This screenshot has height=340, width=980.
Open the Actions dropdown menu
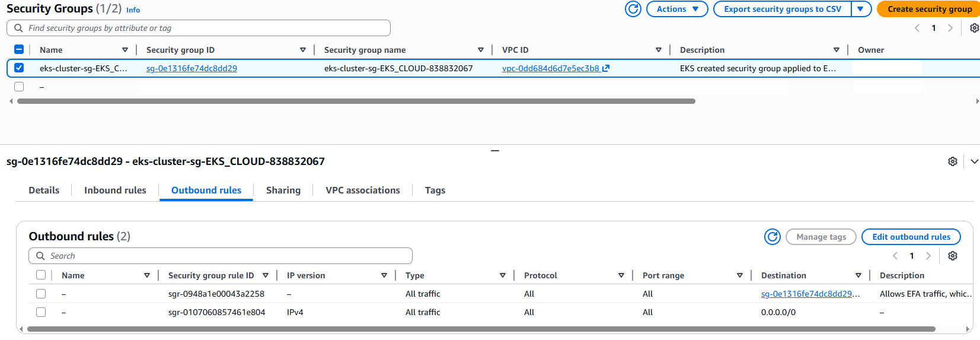click(x=677, y=9)
